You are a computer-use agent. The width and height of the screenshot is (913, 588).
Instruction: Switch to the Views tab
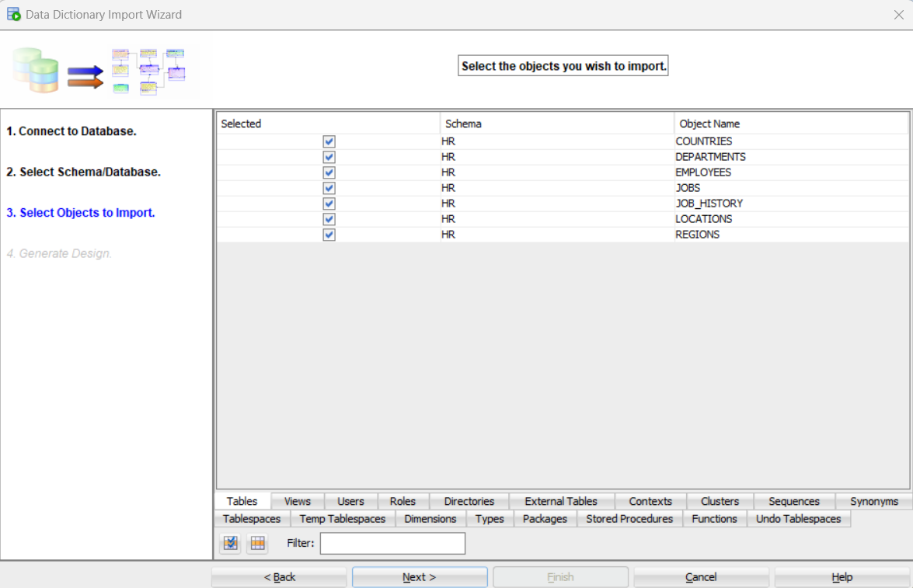tap(297, 501)
